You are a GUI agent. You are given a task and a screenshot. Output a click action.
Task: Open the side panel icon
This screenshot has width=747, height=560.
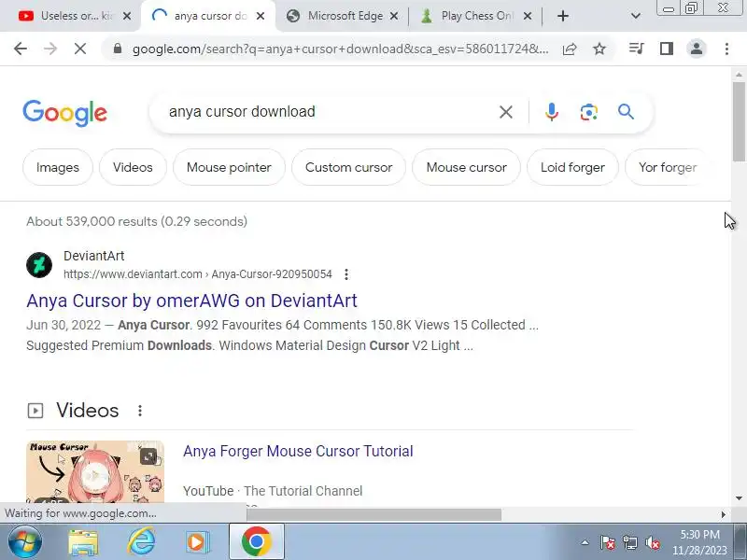pyautogui.click(x=667, y=49)
